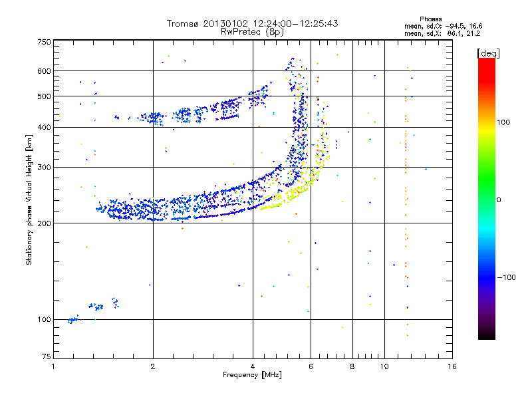Click the 'Stationary phase Virtual Height [km]' y-axis label
Screen dimensions: 532x399
point(29,199)
